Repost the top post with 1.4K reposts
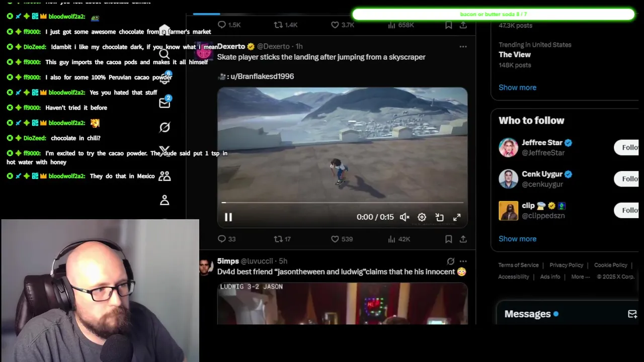This screenshot has height=362, width=644. point(285,25)
